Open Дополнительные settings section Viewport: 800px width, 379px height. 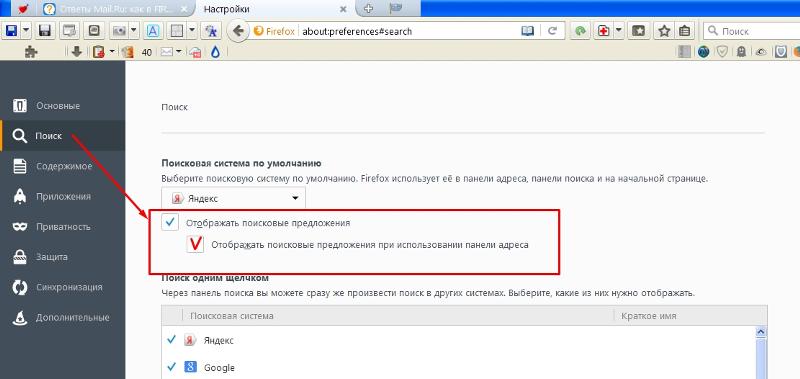pos(62,317)
